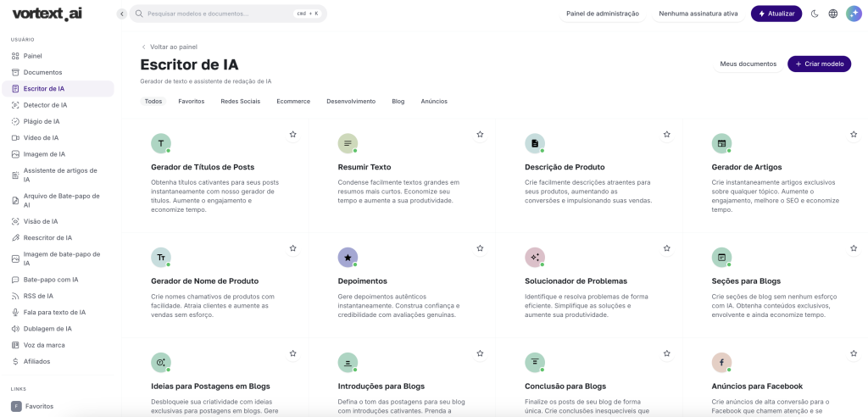Favorite Gerador de Títulos de Posts
Viewport: 868px width, 417px height.
coord(292,135)
